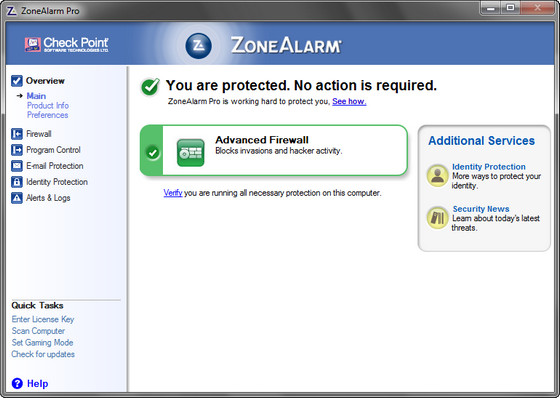
Task: Click the Verify link
Action: click(x=173, y=193)
